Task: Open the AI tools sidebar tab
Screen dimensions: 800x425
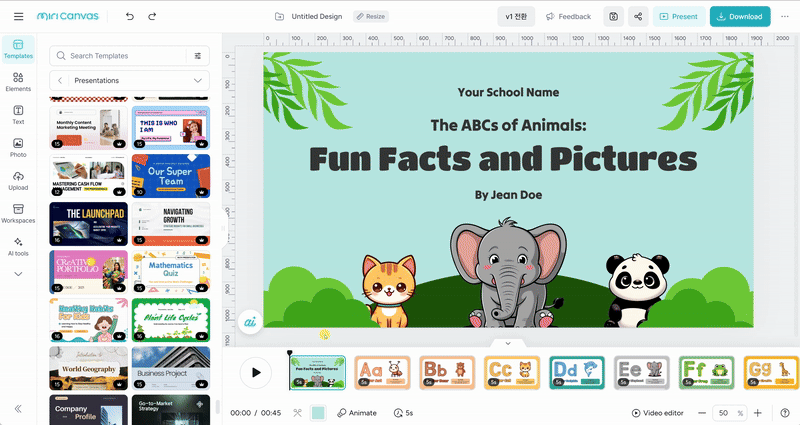Action: (18, 246)
